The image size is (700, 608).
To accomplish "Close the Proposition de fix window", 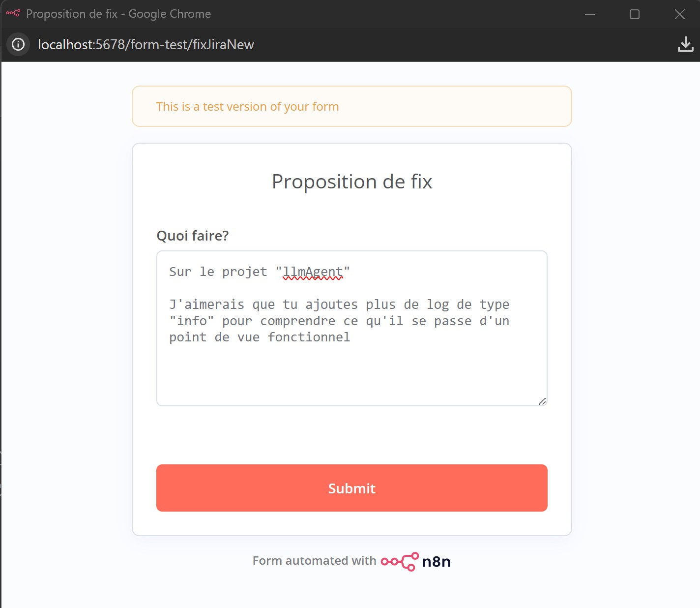I will (x=680, y=14).
